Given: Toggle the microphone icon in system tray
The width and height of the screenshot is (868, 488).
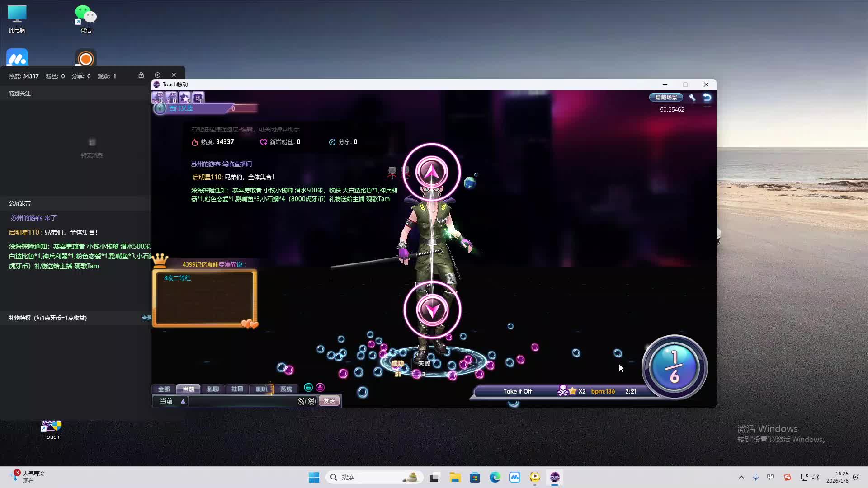Looking at the screenshot, I should click(x=755, y=477).
